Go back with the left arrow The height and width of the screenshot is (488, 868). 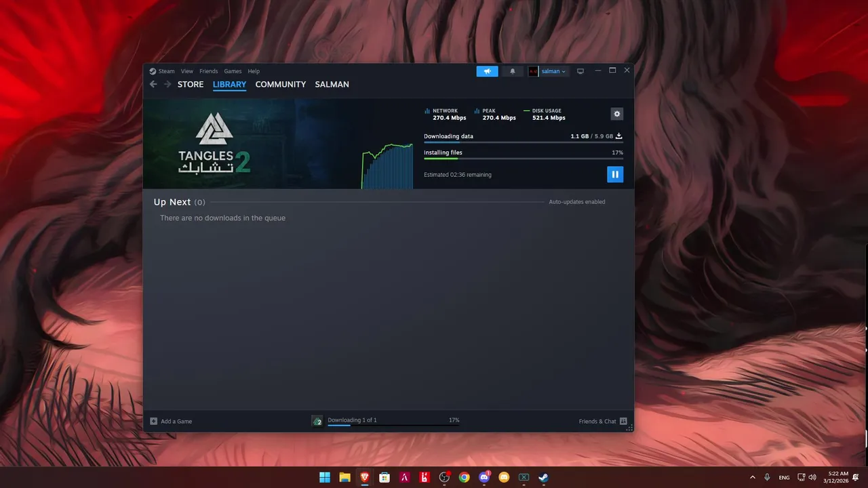pyautogui.click(x=153, y=84)
